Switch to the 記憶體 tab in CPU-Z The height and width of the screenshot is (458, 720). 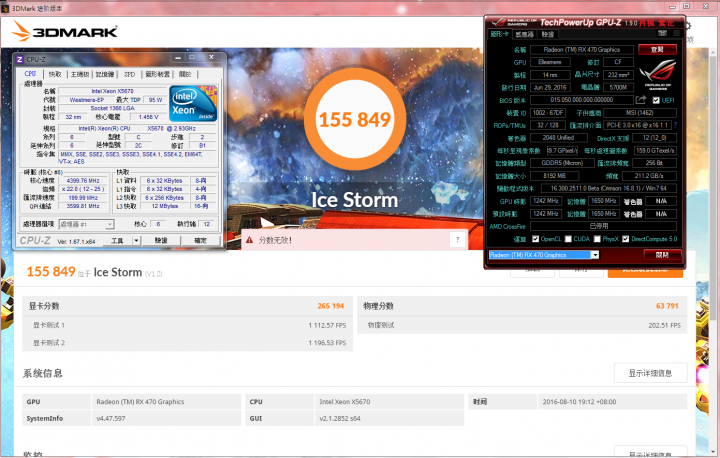[x=105, y=74]
